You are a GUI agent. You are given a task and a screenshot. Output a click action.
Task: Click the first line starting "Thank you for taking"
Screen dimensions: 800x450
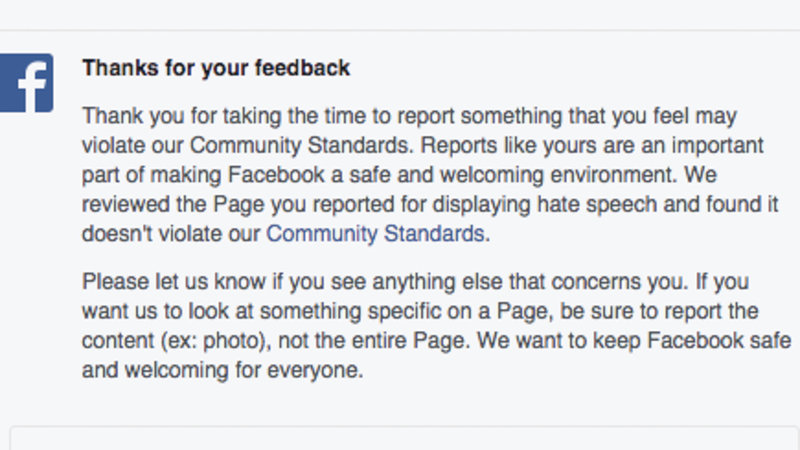tap(408, 116)
